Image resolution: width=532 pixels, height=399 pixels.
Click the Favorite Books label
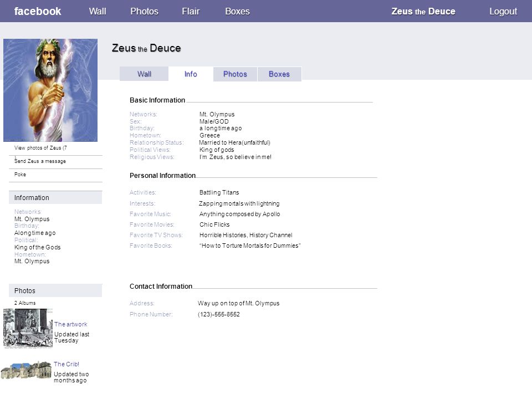[x=151, y=245]
